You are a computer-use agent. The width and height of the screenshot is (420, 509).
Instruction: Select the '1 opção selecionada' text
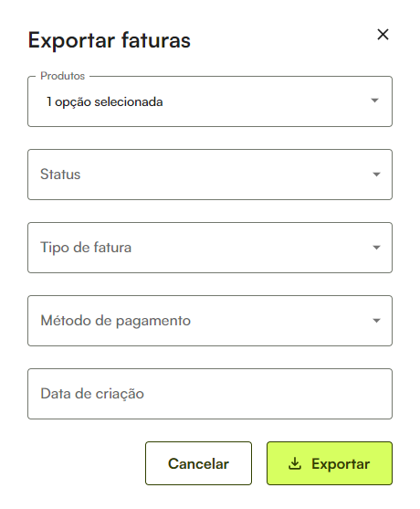pos(104,102)
